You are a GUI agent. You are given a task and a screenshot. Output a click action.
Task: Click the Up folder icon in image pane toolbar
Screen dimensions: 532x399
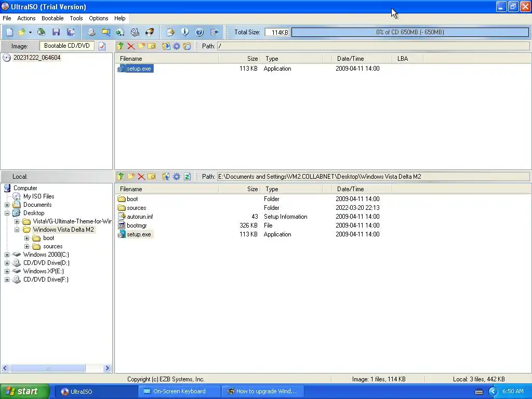point(120,46)
